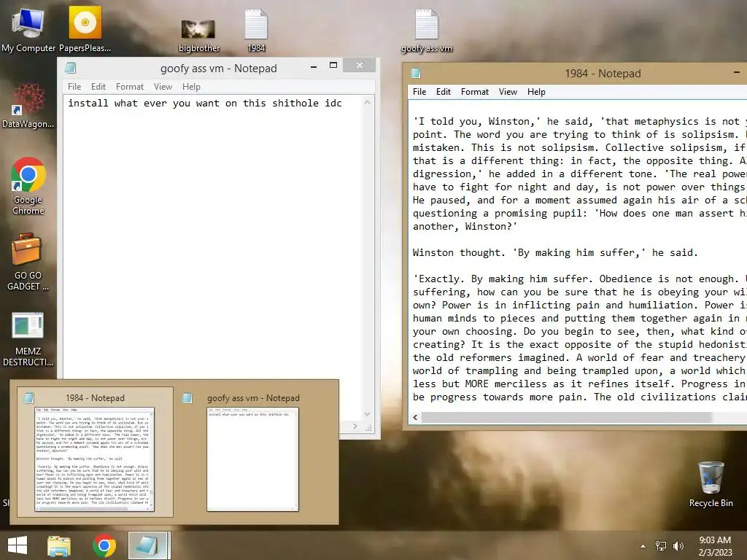Click the line ending 'another, Winston?'

click(x=465, y=227)
